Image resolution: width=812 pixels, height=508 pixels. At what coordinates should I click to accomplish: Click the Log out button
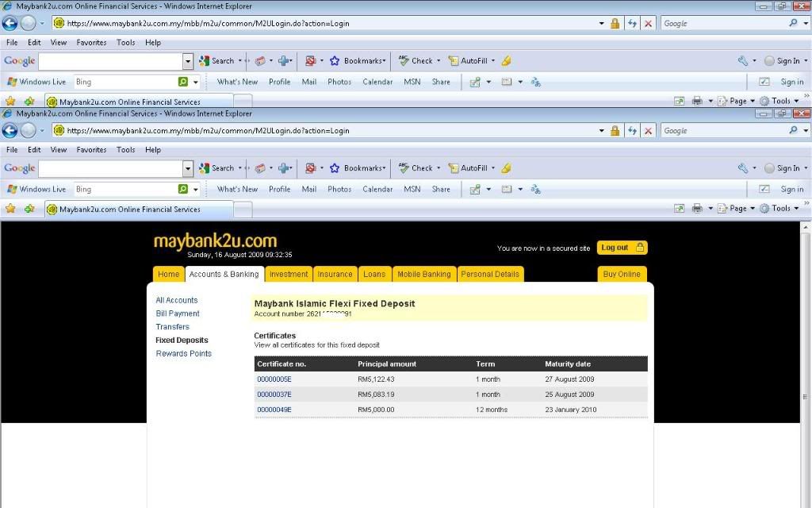coord(622,248)
